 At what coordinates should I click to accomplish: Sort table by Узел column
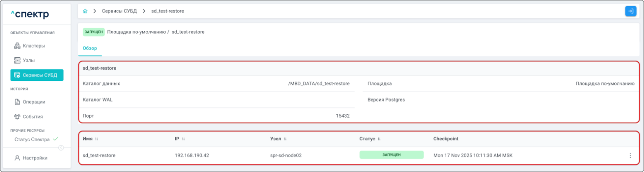click(x=285, y=139)
